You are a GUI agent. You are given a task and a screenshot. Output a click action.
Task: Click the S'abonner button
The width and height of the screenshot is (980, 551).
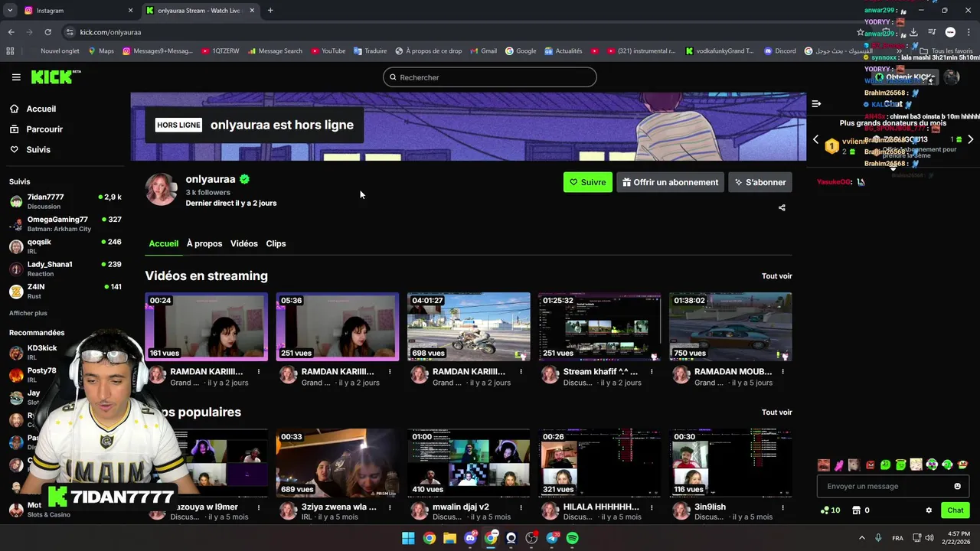[760, 182]
